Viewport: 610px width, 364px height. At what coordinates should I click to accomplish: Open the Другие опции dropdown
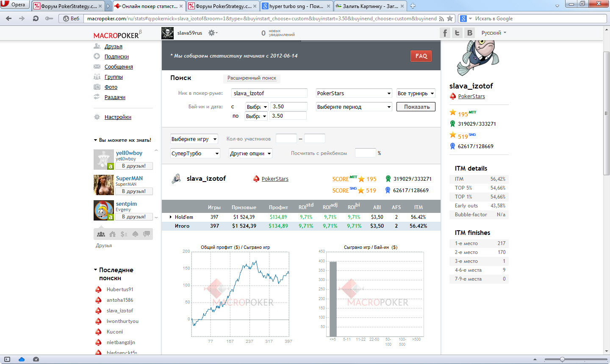point(250,153)
